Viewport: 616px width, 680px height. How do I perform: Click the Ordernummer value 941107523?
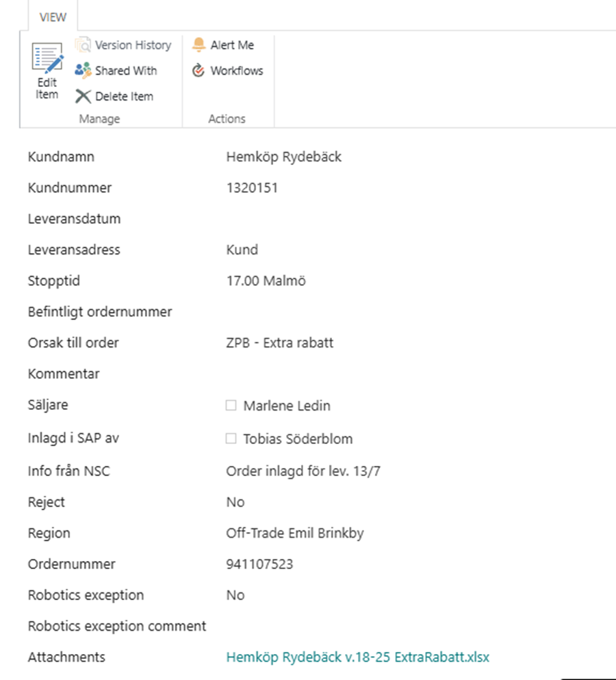259,564
